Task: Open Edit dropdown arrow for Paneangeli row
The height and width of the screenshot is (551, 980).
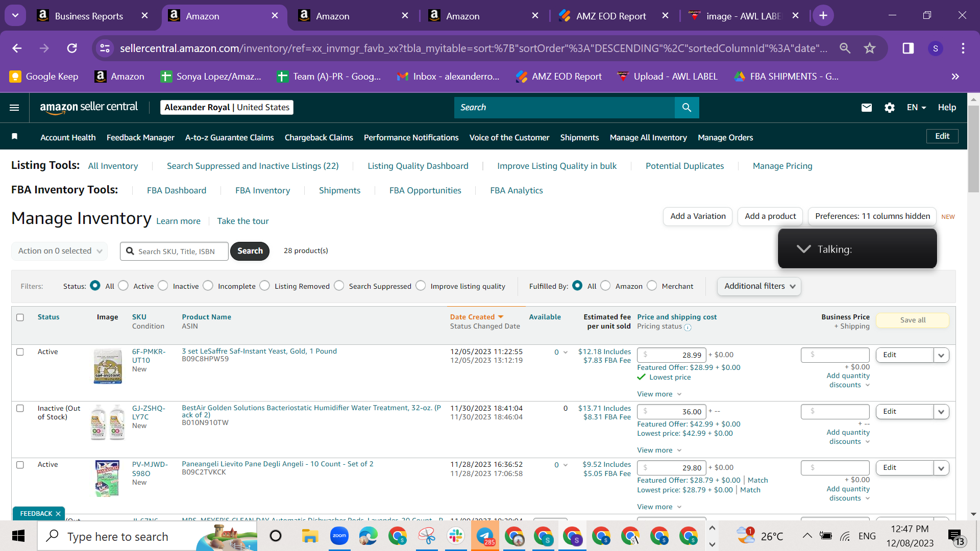Action: [941, 468]
